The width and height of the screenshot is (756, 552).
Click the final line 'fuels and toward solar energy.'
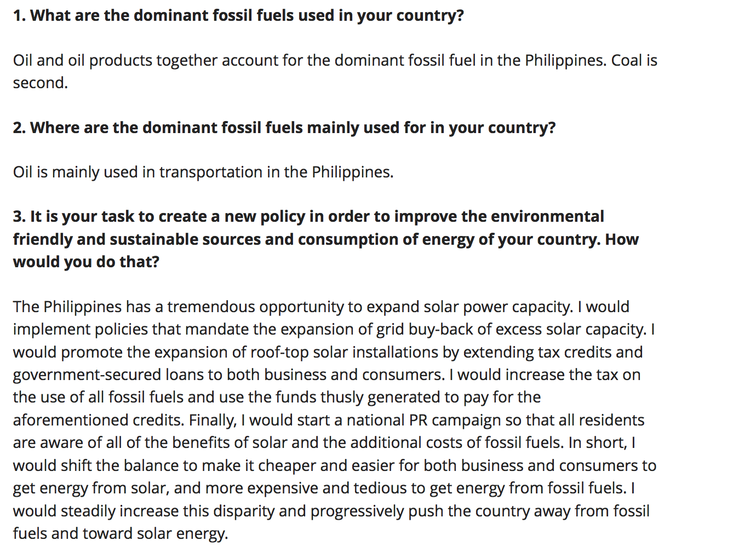(121, 533)
